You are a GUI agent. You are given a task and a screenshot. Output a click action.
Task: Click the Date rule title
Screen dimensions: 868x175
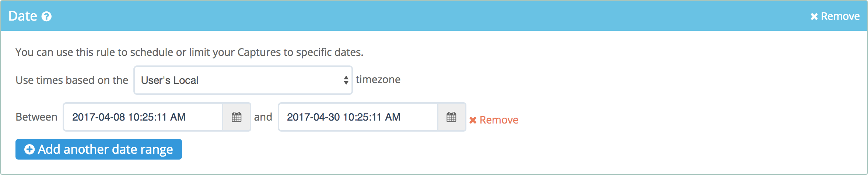point(23,16)
